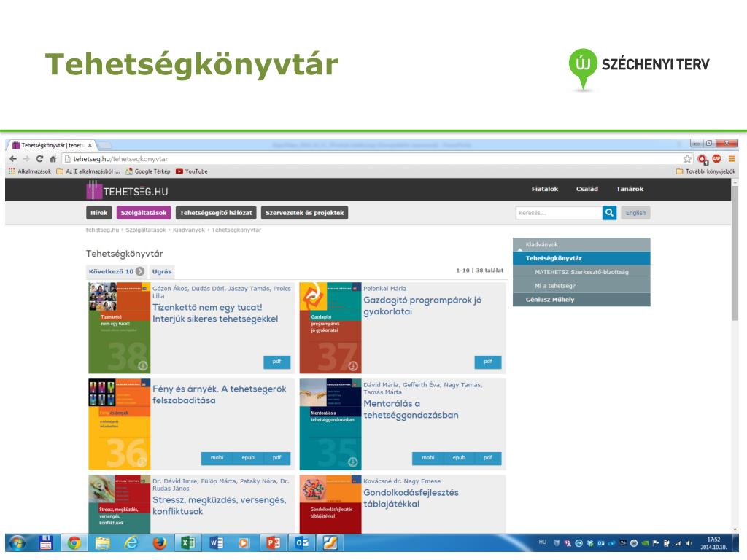Open Család top navigation item
This screenshot has width=747, height=560.
(587, 189)
